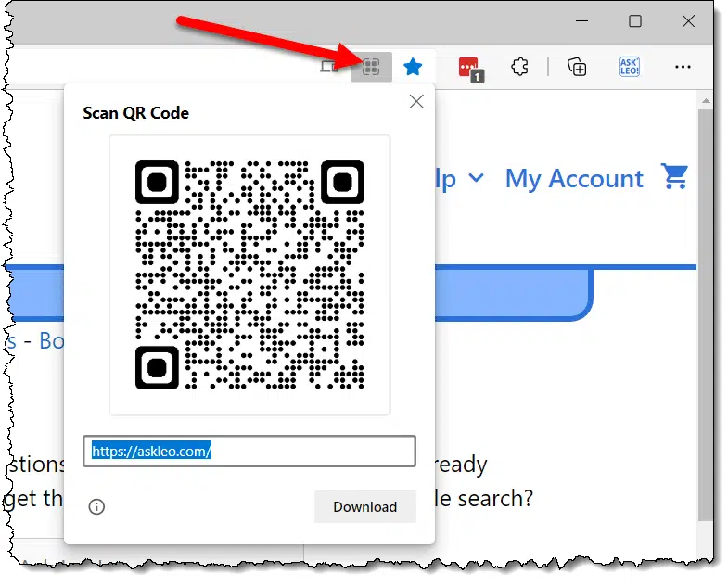
Task: Expand the dropdown chevron beside My Account
Action: point(477,177)
